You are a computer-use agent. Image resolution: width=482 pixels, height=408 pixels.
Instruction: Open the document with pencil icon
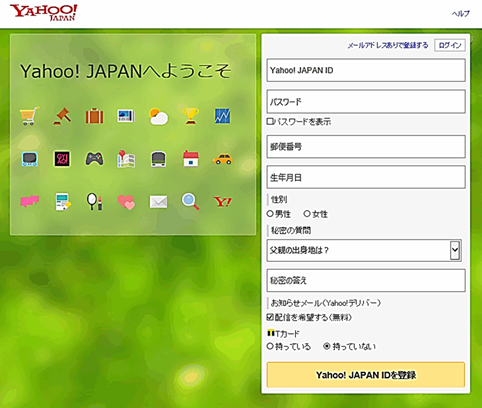pyautogui.click(x=63, y=202)
